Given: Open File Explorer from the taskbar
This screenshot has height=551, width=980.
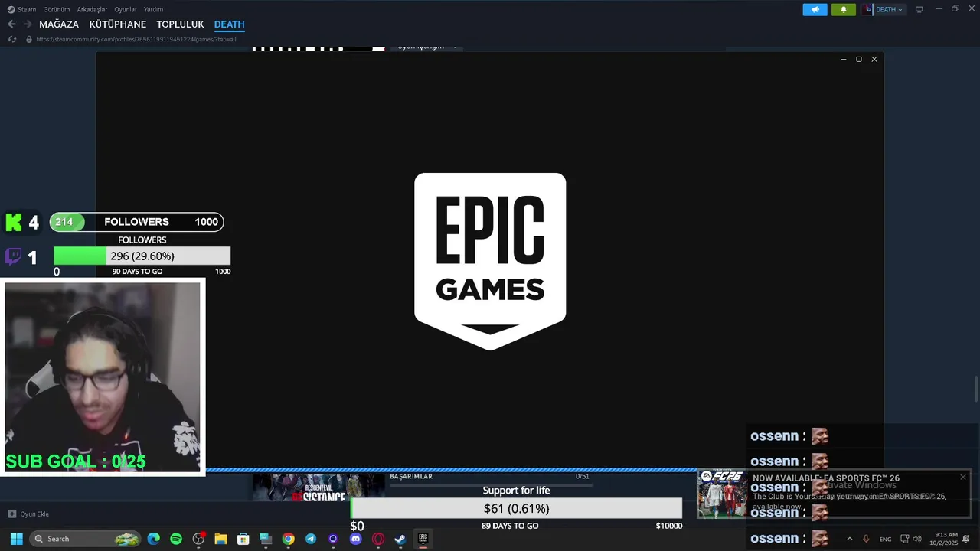Looking at the screenshot, I should pyautogui.click(x=220, y=539).
